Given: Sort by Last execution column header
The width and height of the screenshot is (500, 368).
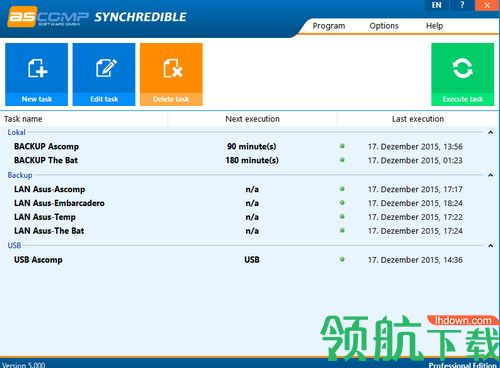Looking at the screenshot, I should [x=418, y=119].
